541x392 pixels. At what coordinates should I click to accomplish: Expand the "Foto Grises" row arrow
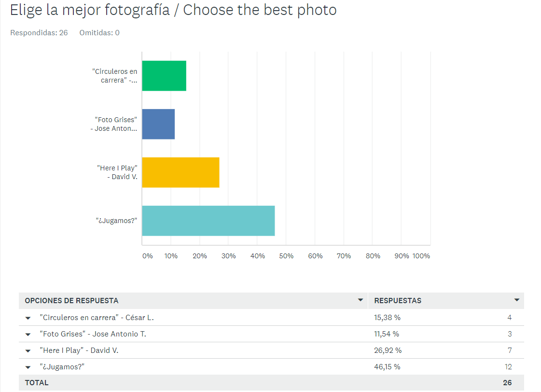tap(28, 335)
